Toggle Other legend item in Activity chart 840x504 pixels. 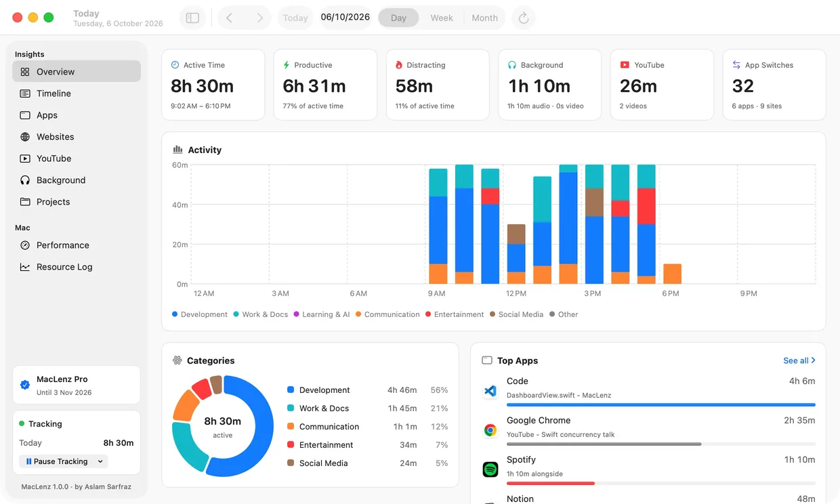(564, 314)
